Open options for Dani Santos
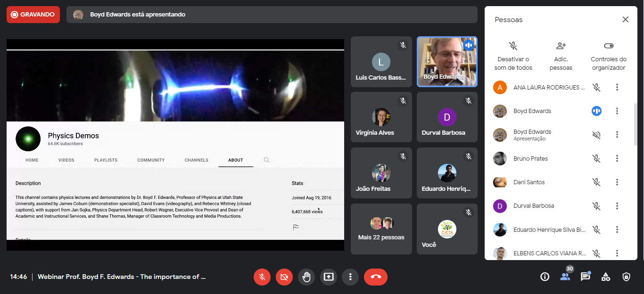The image size is (644, 294). click(617, 182)
